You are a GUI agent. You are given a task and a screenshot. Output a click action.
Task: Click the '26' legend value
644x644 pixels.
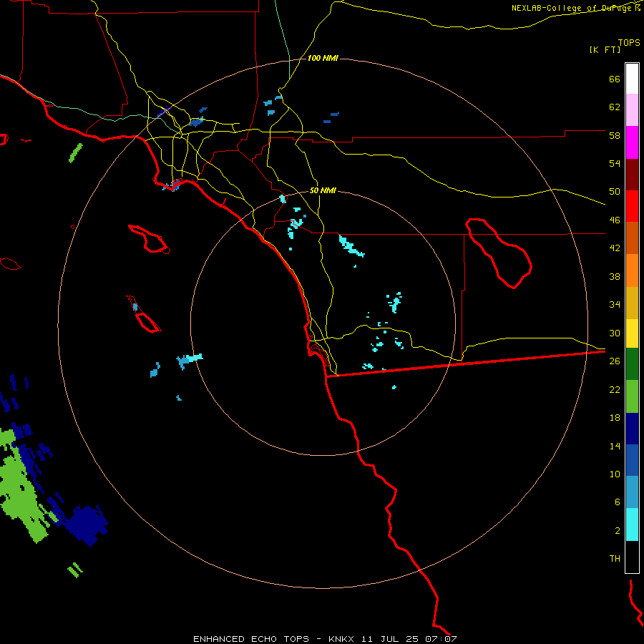tap(615, 361)
